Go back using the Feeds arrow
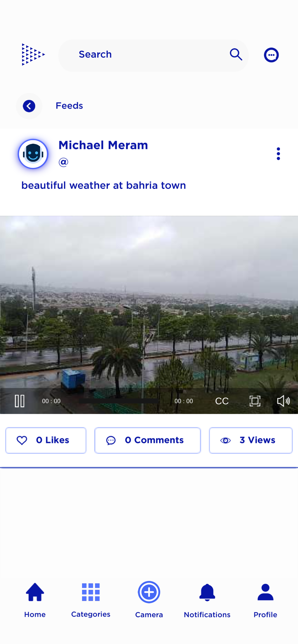This screenshot has width=298, height=644. click(x=29, y=106)
